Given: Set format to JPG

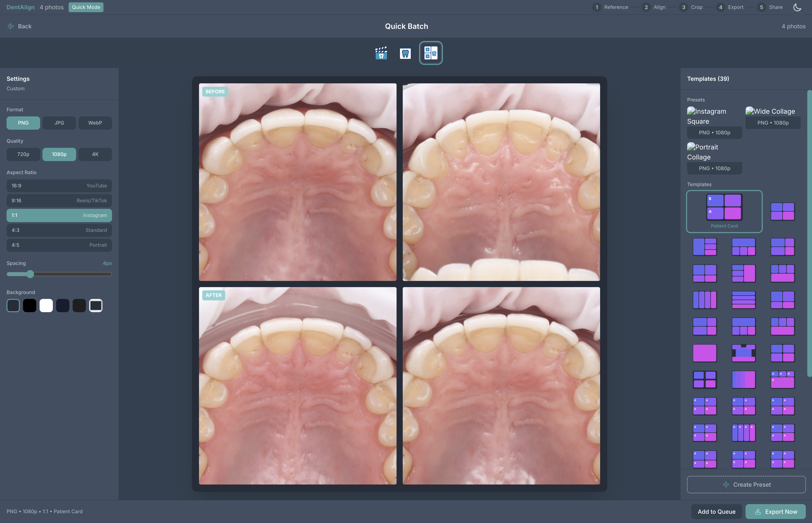Looking at the screenshot, I should point(59,123).
